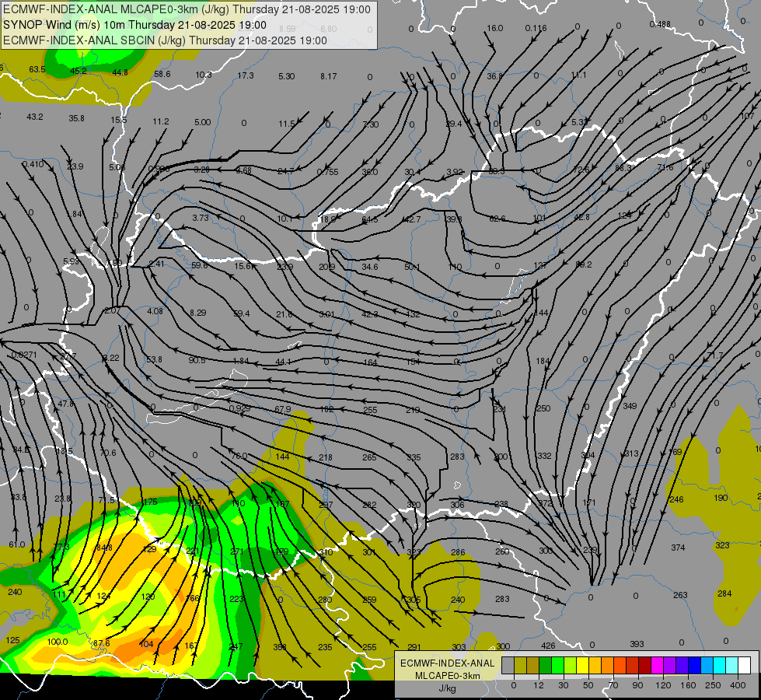Pick the dark green legend swatch after 12
Image resolution: width=761 pixels, height=700 pixels.
[545, 665]
